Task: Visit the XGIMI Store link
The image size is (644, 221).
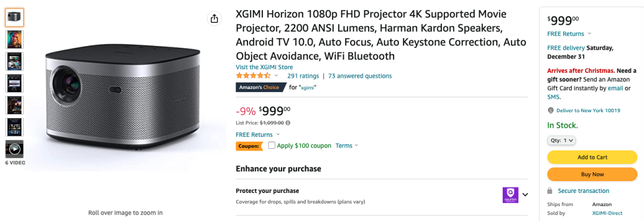Action: (x=264, y=67)
